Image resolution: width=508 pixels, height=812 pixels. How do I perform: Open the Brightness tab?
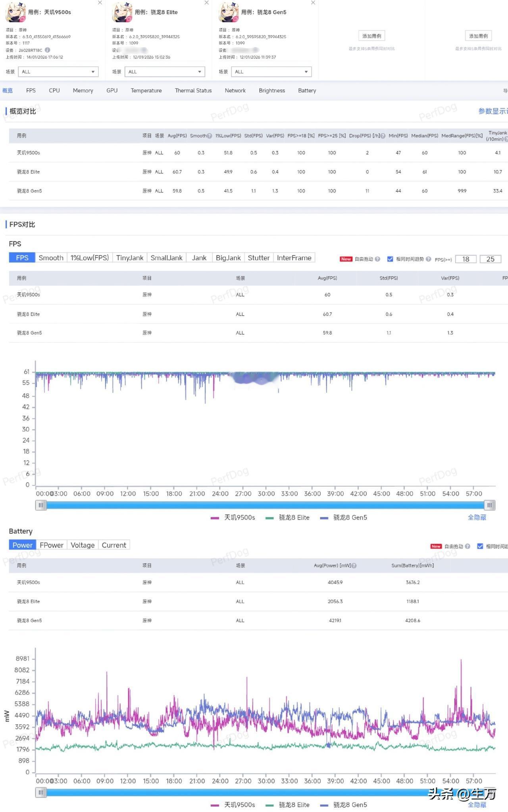click(272, 91)
